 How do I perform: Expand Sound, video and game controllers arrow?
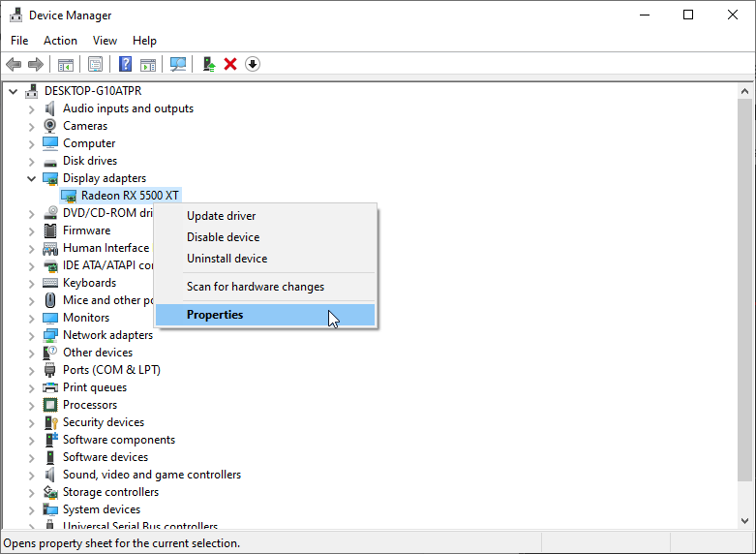tap(31, 476)
